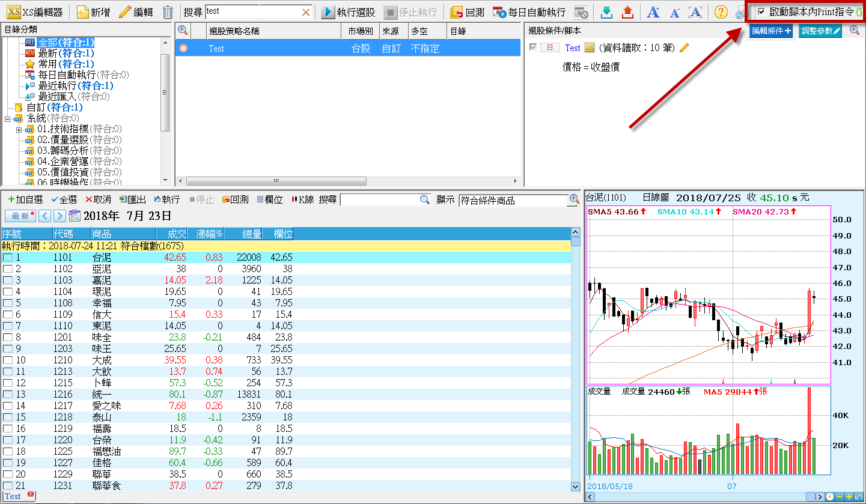
Task: Increase font size with A+ icon
Action: (653, 12)
